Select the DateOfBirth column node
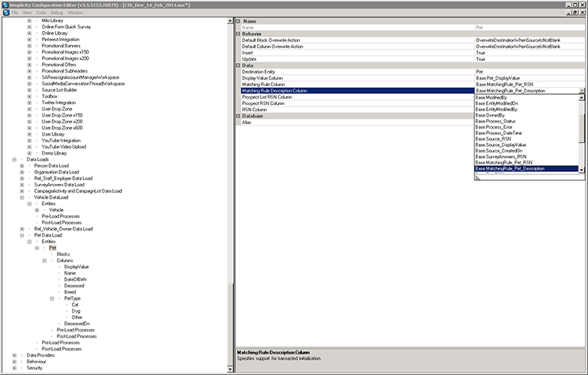 pyautogui.click(x=75, y=279)
